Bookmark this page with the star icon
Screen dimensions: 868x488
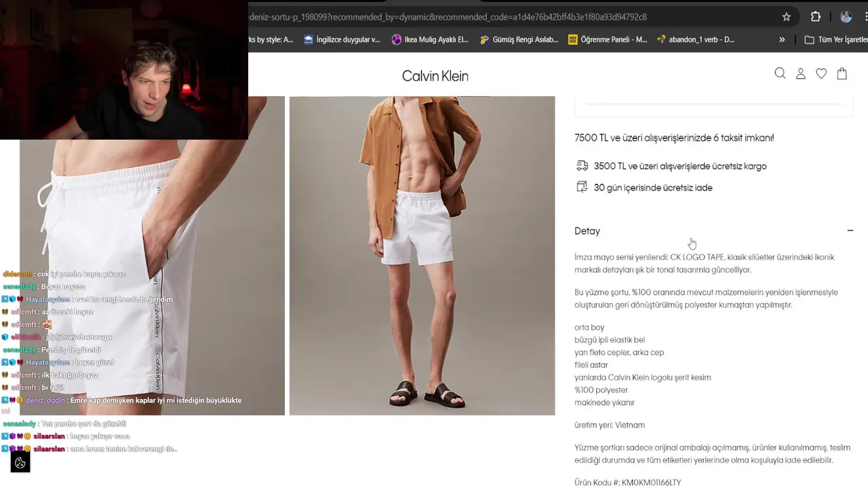(x=787, y=17)
